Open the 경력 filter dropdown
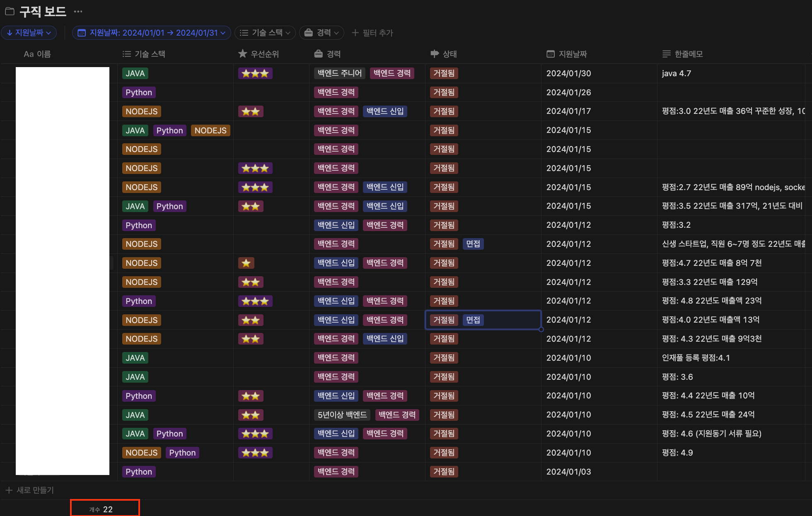The height and width of the screenshot is (516, 812). point(321,33)
